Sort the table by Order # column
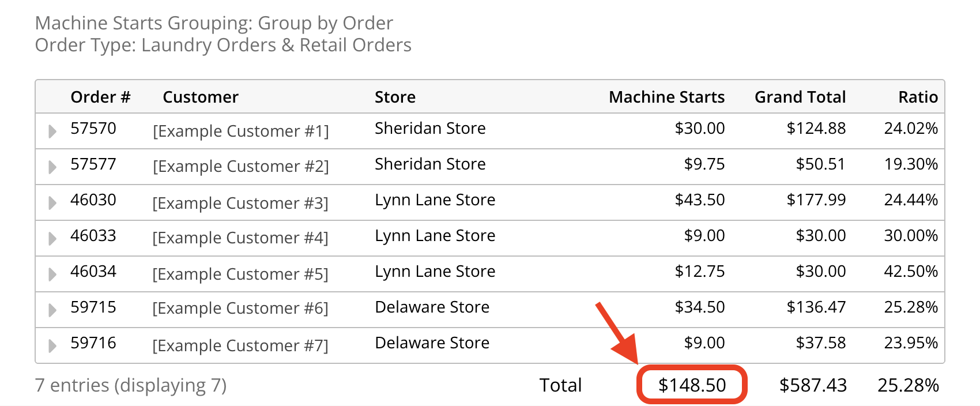This screenshot has height=406, width=980. (100, 97)
